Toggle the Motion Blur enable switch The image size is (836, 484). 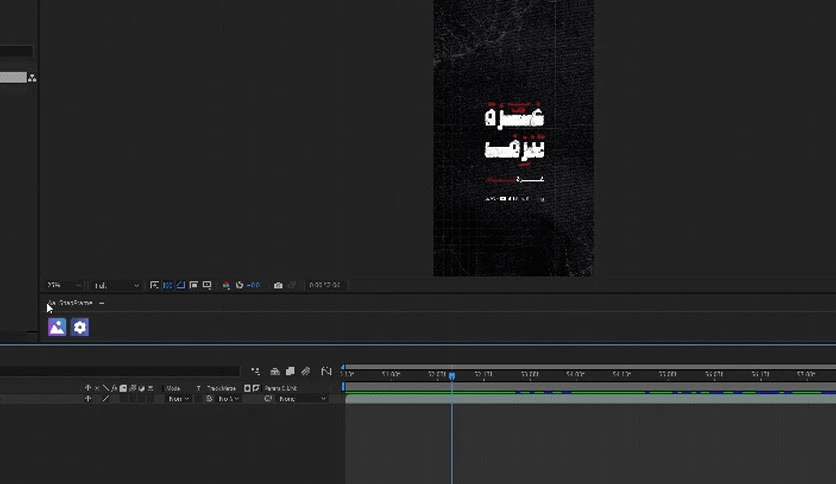(x=306, y=371)
